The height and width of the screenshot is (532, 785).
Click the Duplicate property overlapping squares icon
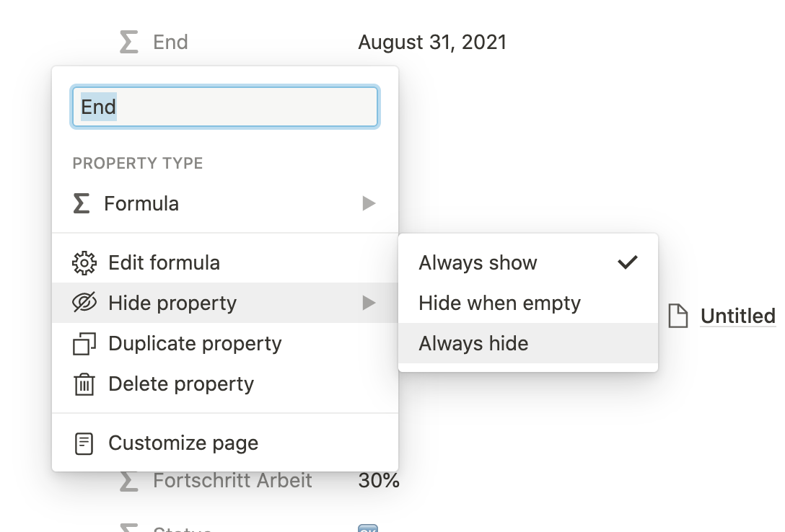pos(84,344)
